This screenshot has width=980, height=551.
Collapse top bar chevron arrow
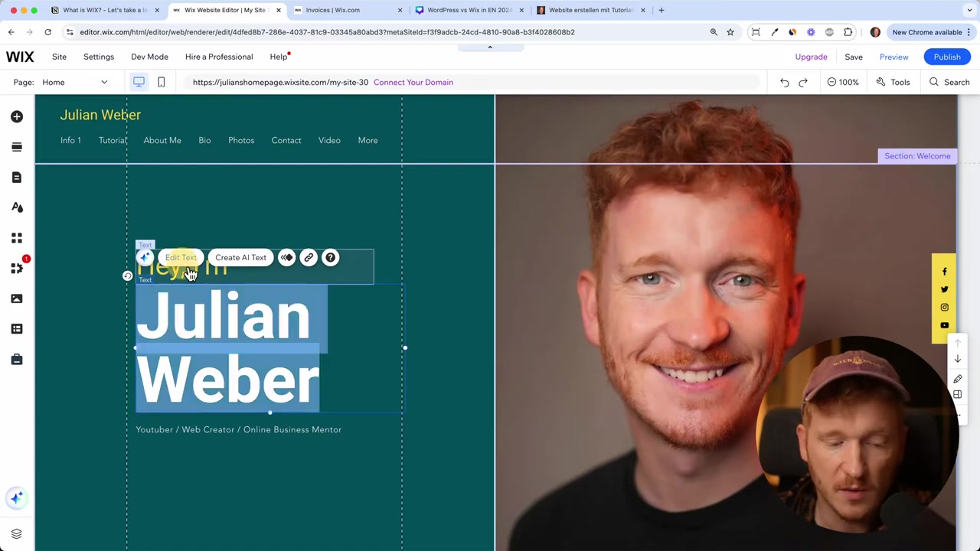click(490, 47)
